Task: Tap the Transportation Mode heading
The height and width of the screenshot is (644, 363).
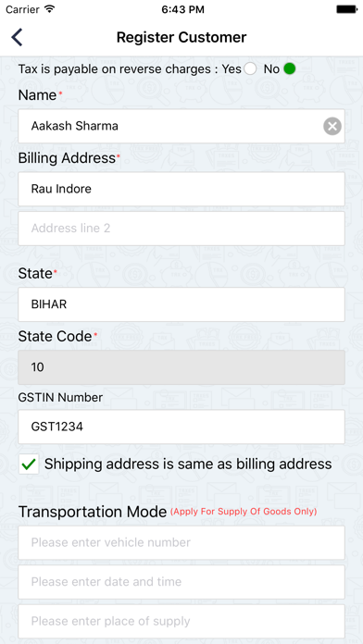Action: pyautogui.click(x=93, y=512)
